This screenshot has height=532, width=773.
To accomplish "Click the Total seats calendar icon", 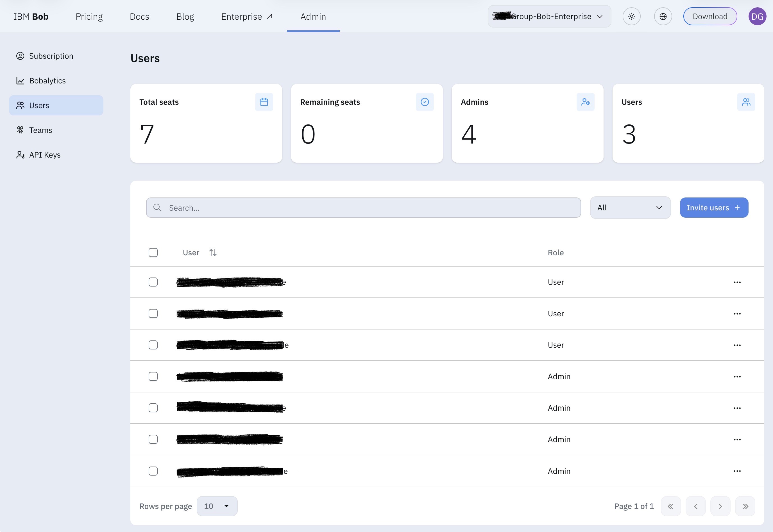I will 264,102.
